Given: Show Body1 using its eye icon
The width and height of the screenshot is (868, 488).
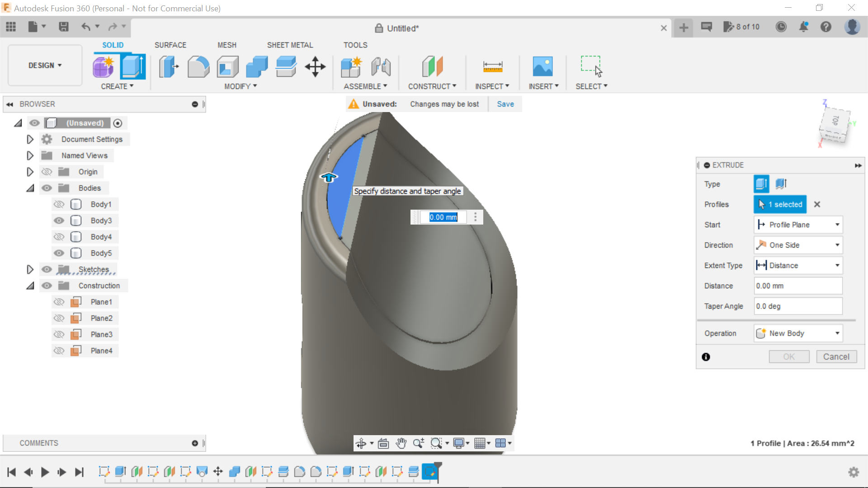Looking at the screenshot, I should 59,204.
